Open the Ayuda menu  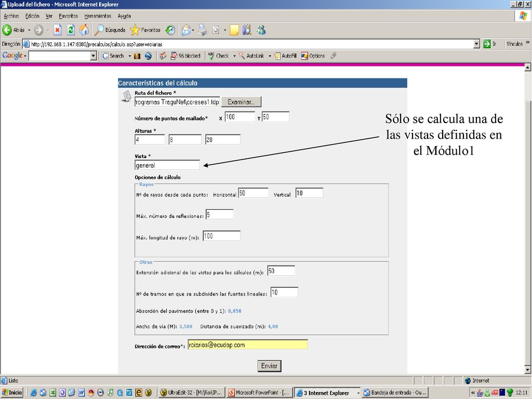click(124, 16)
